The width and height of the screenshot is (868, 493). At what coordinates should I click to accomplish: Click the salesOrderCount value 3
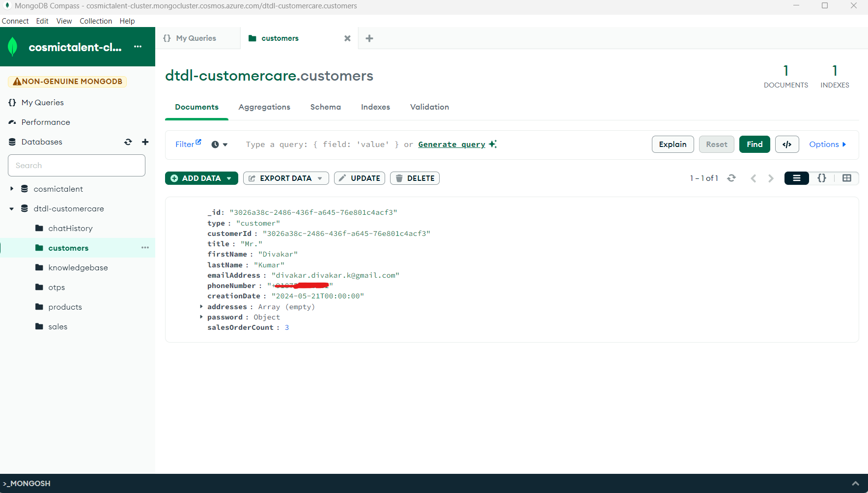(287, 327)
